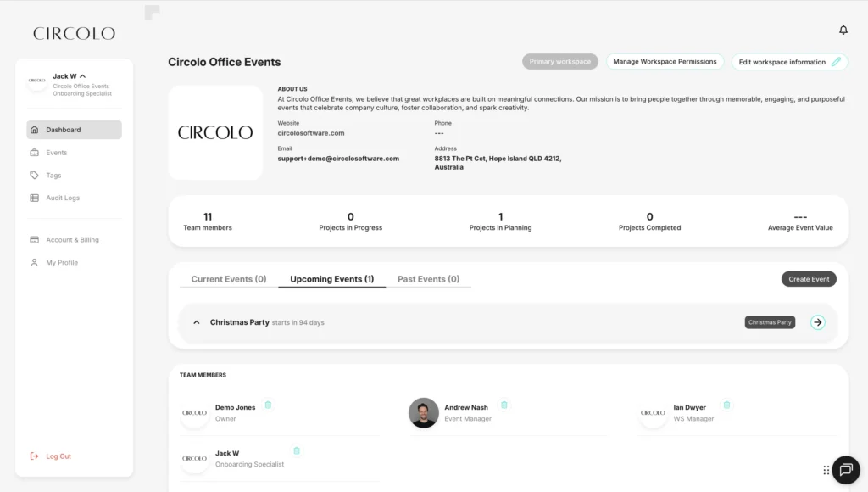
Task: Remove Andrew Nash using trash icon
Action: pyautogui.click(x=504, y=405)
